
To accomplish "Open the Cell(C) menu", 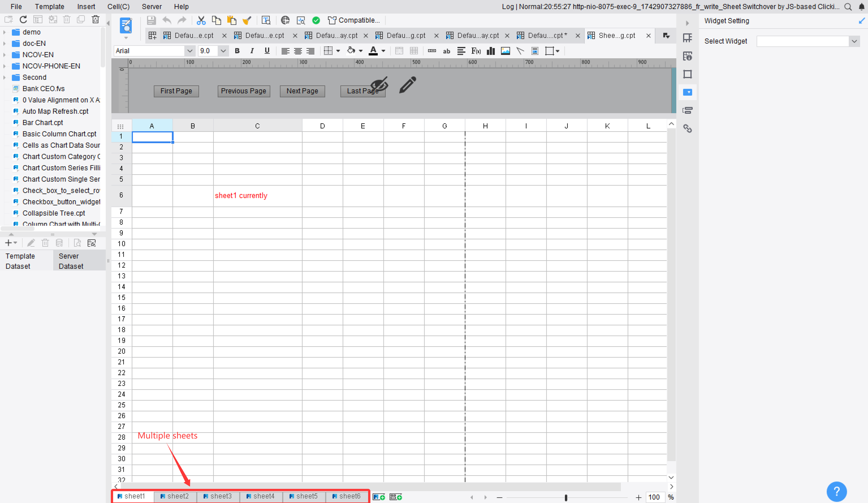I will [118, 7].
